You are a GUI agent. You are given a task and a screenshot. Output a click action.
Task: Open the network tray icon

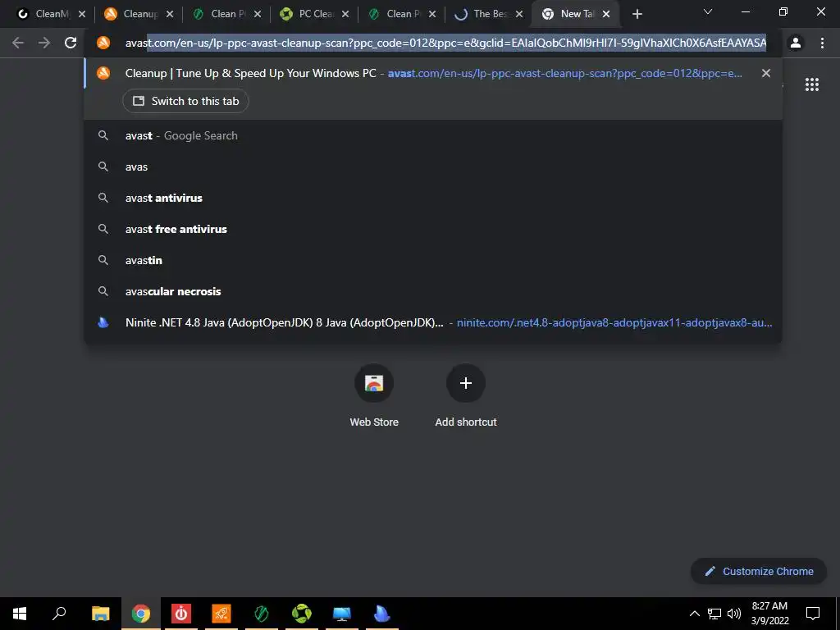click(x=714, y=614)
